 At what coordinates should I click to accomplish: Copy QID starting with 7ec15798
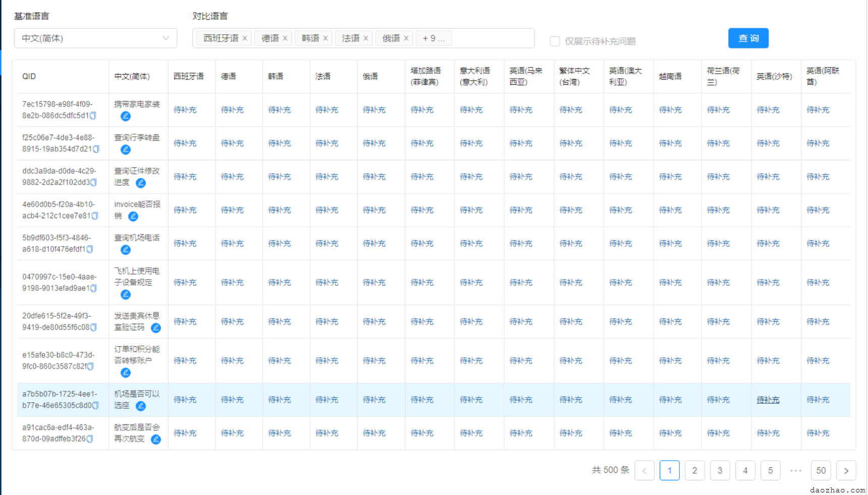coord(93,116)
